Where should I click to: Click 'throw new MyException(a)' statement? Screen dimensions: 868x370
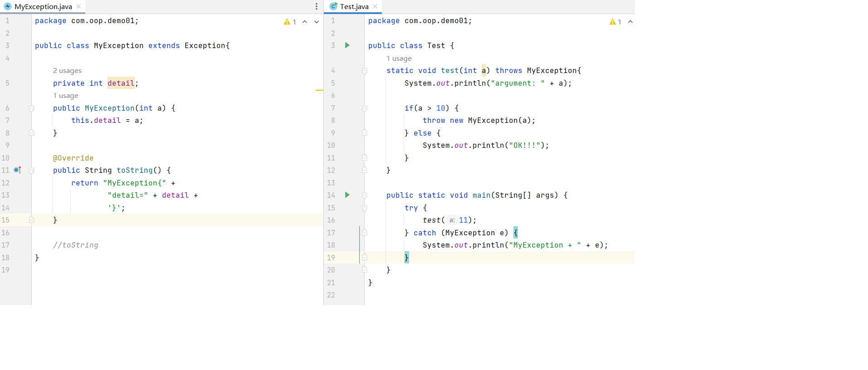tap(479, 121)
